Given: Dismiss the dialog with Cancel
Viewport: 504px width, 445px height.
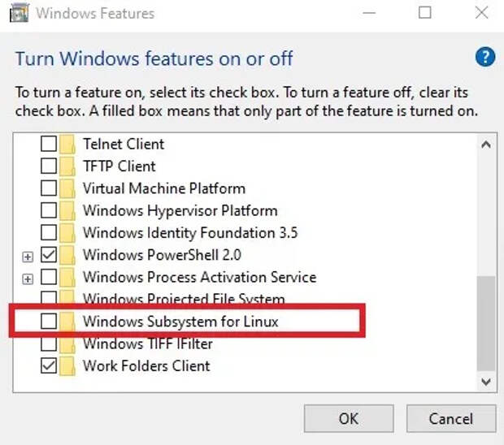Looking at the screenshot, I should (x=451, y=418).
